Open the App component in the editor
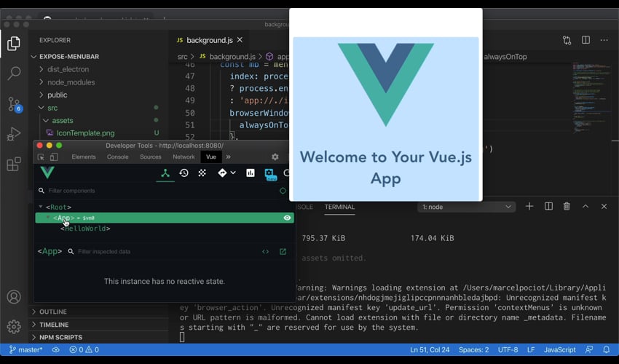Viewport: 619px width, 364px height. [x=283, y=251]
